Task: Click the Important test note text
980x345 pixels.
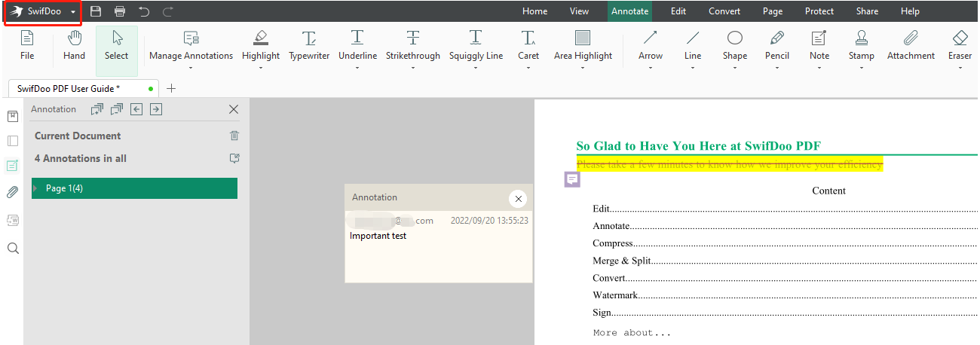Action: click(x=378, y=236)
